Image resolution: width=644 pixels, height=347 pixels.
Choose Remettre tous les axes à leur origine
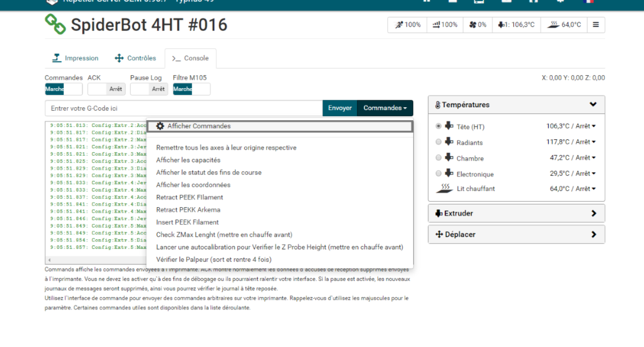(280, 148)
